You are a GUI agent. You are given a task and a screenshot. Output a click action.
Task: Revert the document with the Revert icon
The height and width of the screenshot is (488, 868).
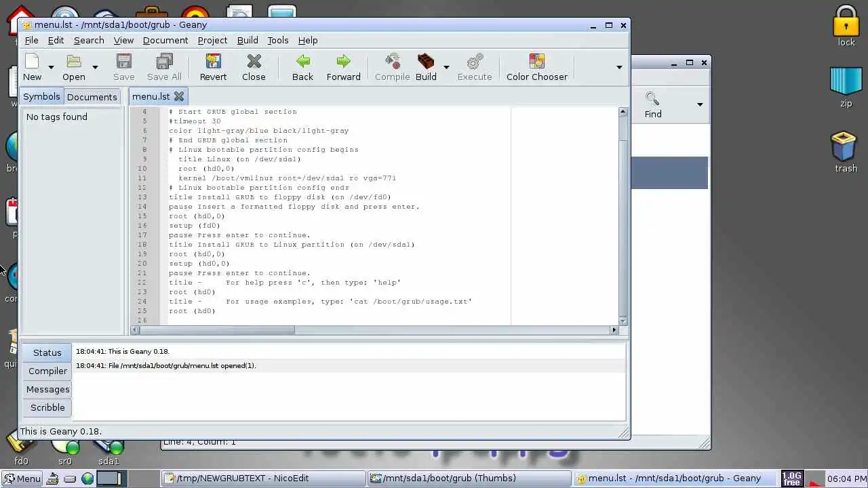[213, 62]
